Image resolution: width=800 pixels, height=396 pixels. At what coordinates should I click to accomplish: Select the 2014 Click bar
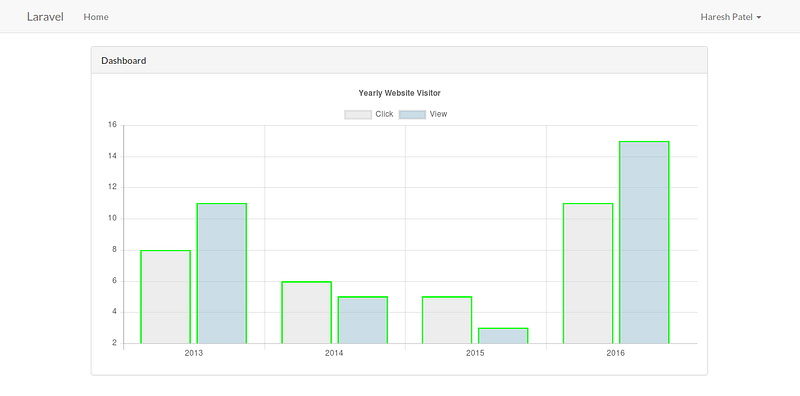[306, 312]
